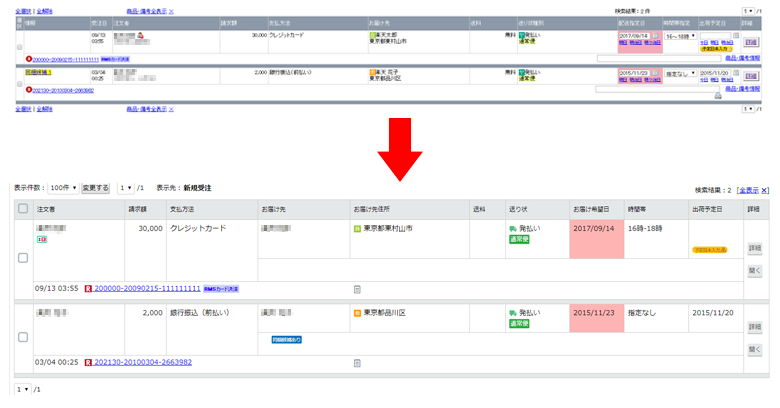The width and height of the screenshot is (780, 408).
Task: Click the memo icon in the second order row
Action: coord(357,362)
